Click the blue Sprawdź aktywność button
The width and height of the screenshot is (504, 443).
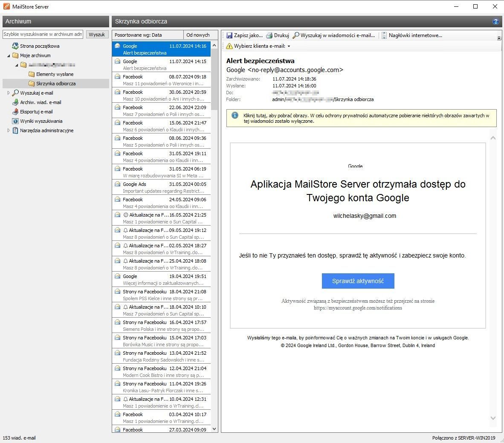click(x=358, y=281)
